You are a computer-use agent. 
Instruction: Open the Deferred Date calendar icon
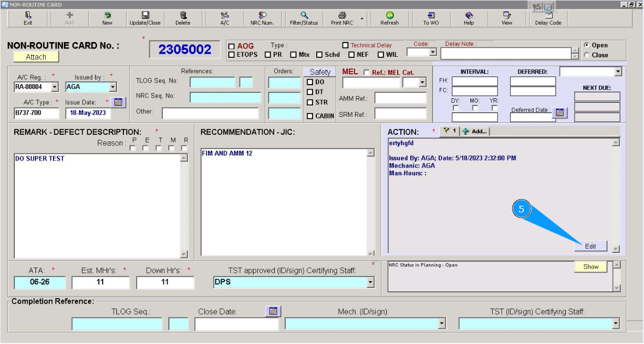coord(560,112)
